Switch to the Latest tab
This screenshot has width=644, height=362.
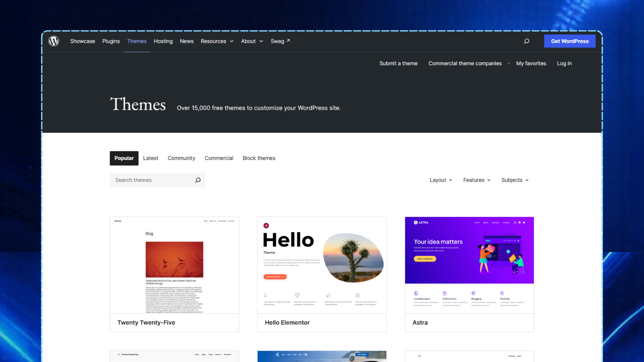[x=151, y=158]
